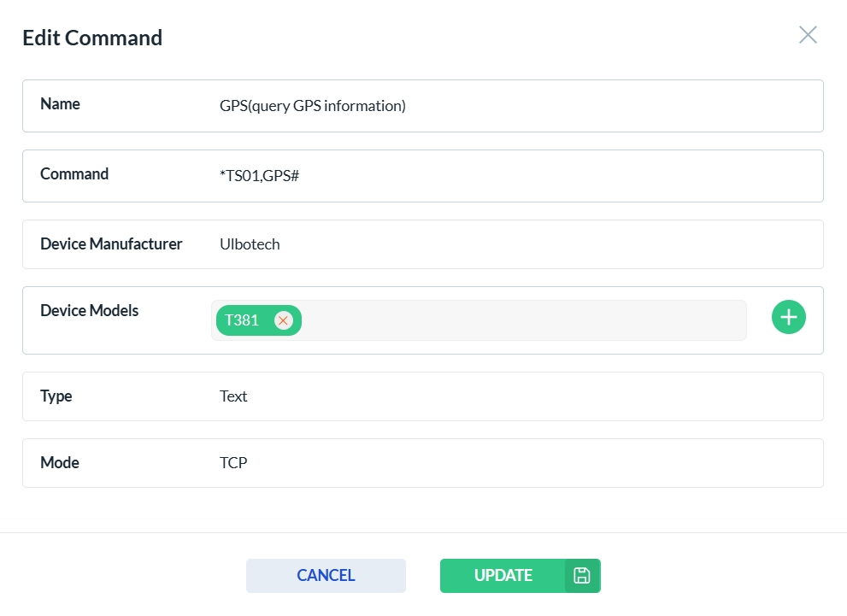847x616 pixels.
Task: Click empty area of Device Models box
Action: [521, 320]
